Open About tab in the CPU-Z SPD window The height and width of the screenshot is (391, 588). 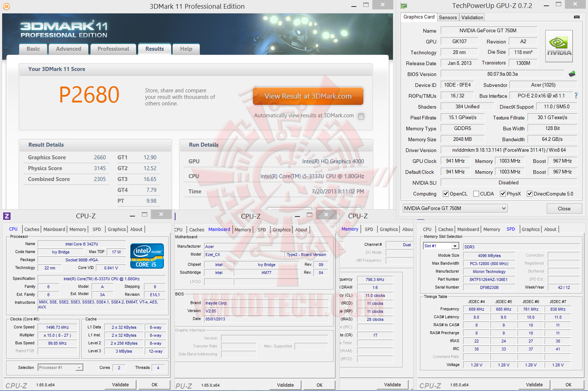550,229
